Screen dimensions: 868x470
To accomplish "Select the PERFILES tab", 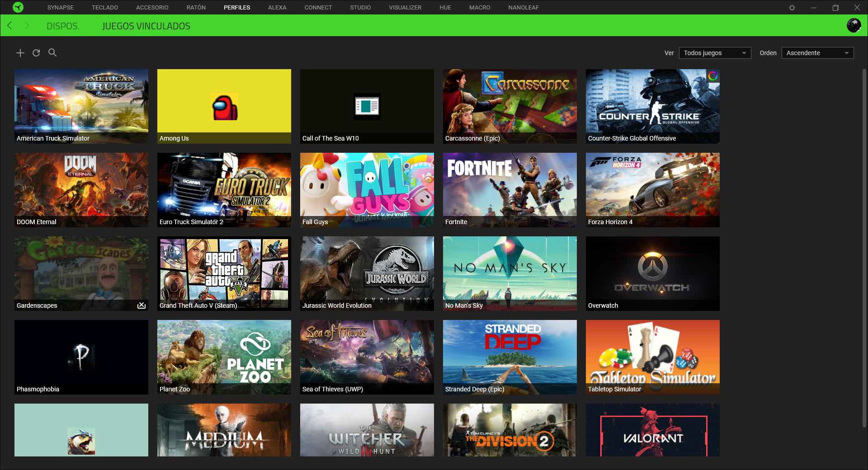I will pos(237,8).
